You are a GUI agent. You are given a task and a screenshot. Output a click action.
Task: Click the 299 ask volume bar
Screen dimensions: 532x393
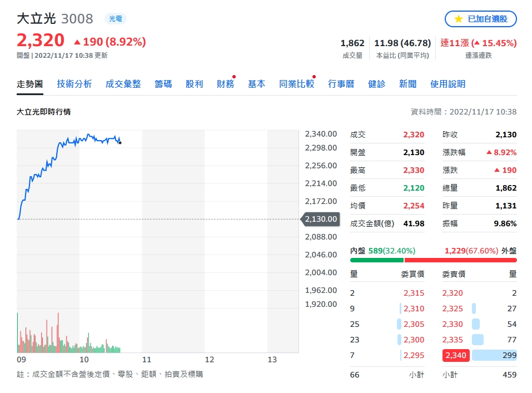click(494, 355)
